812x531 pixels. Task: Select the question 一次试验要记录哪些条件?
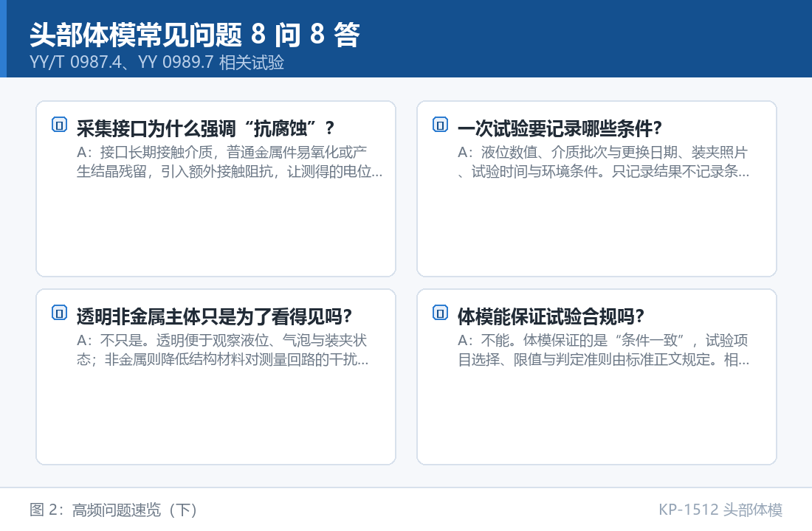[x=560, y=128]
